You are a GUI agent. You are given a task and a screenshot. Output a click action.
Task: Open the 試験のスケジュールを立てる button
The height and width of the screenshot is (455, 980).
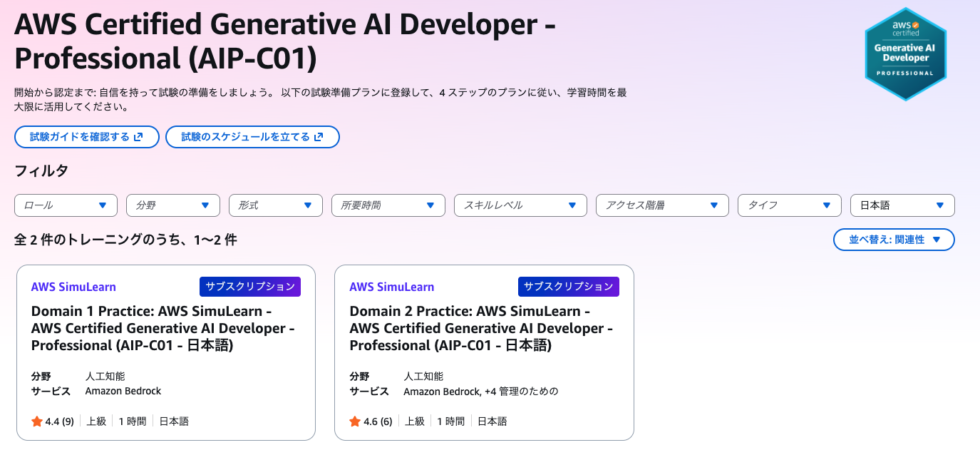(252, 137)
